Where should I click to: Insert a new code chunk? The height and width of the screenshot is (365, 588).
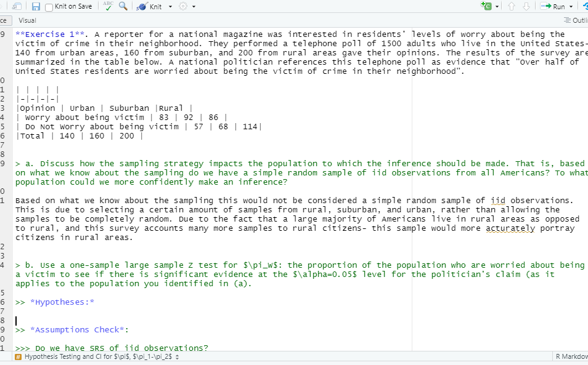[486, 7]
